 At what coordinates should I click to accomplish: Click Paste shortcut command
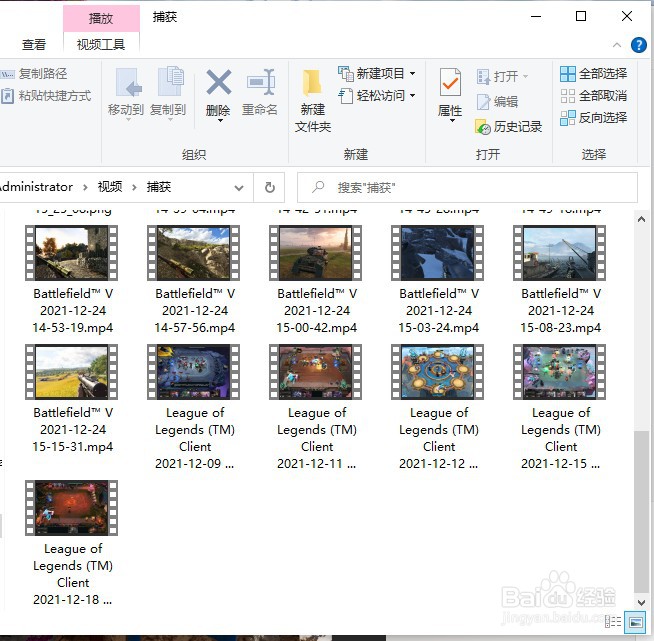46,96
